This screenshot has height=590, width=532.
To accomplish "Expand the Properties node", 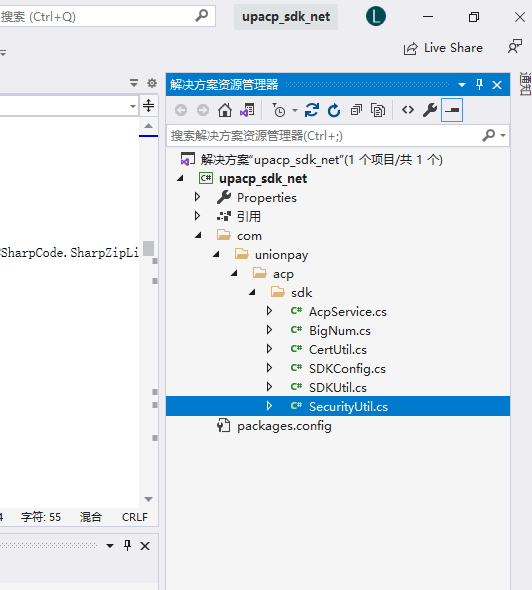I will click(x=197, y=197).
